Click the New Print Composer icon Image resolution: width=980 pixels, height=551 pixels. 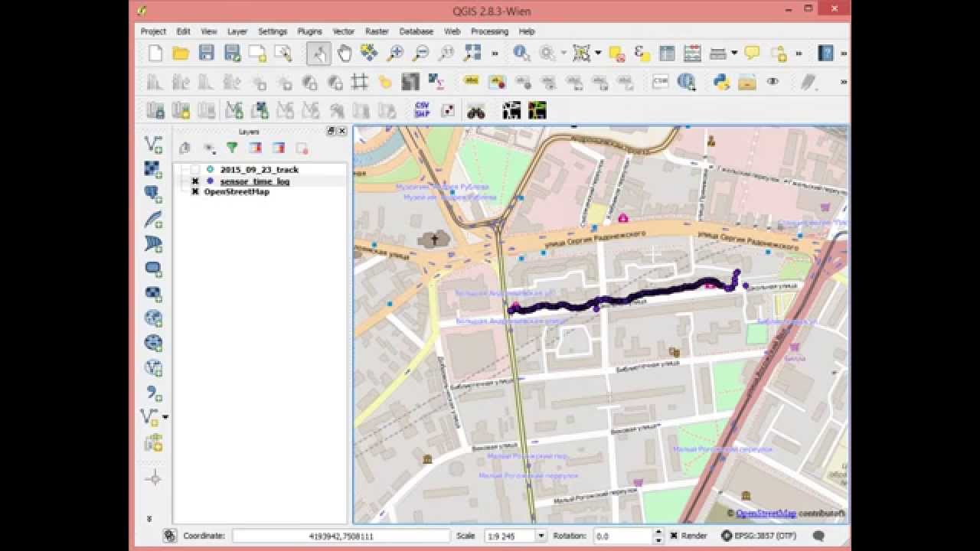pyautogui.click(x=257, y=53)
